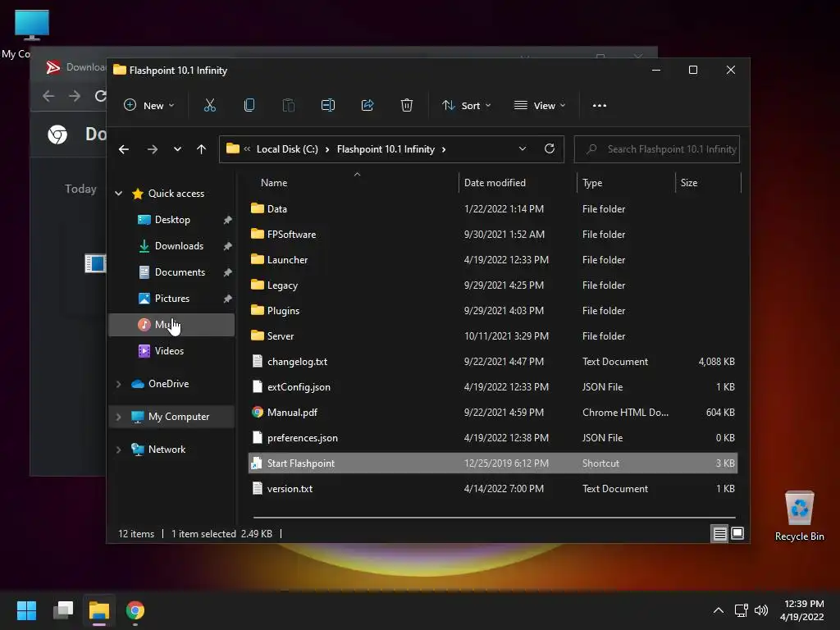Click the Share icon in toolbar
This screenshot has height=630, width=840.
pos(367,106)
